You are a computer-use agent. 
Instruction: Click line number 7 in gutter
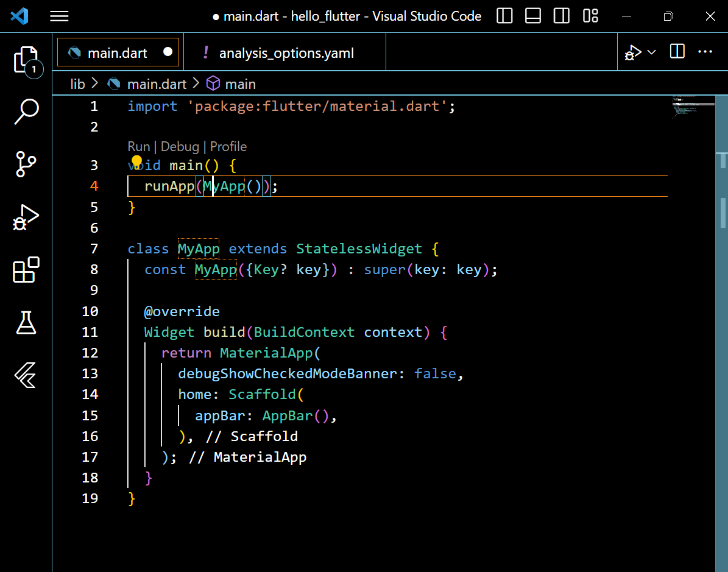[x=94, y=249]
